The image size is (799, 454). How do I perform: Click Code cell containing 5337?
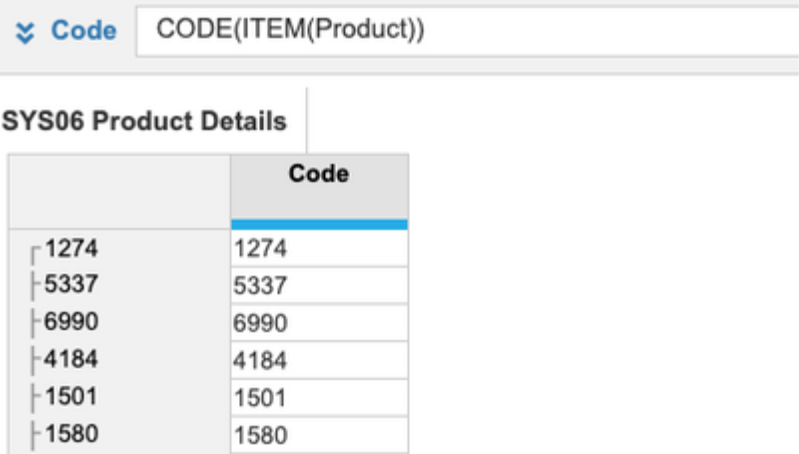point(319,285)
